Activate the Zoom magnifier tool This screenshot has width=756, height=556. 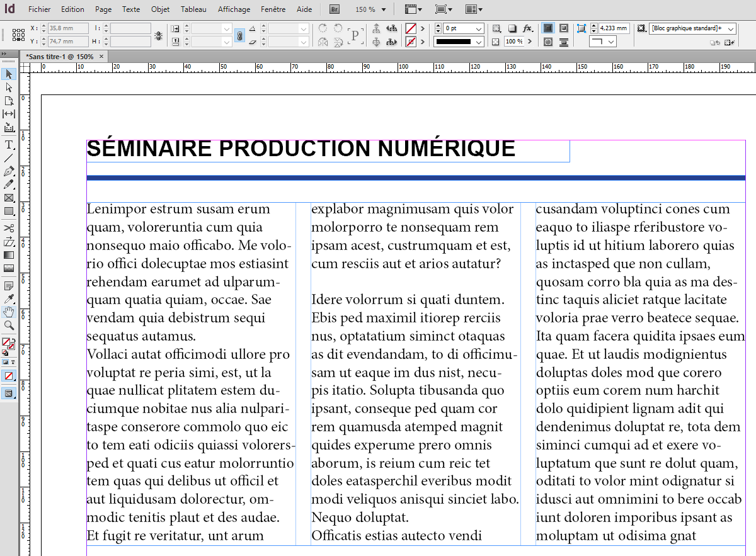pyautogui.click(x=9, y=326)
